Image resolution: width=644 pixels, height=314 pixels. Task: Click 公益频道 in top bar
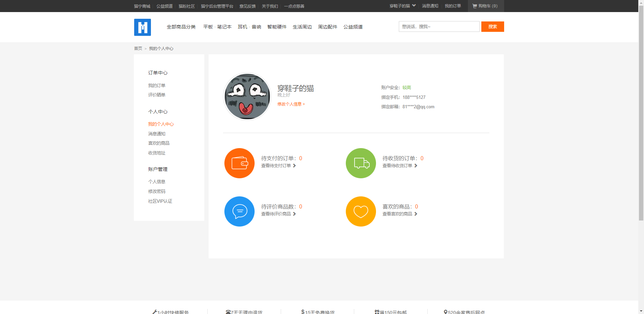tap(164, 6)
